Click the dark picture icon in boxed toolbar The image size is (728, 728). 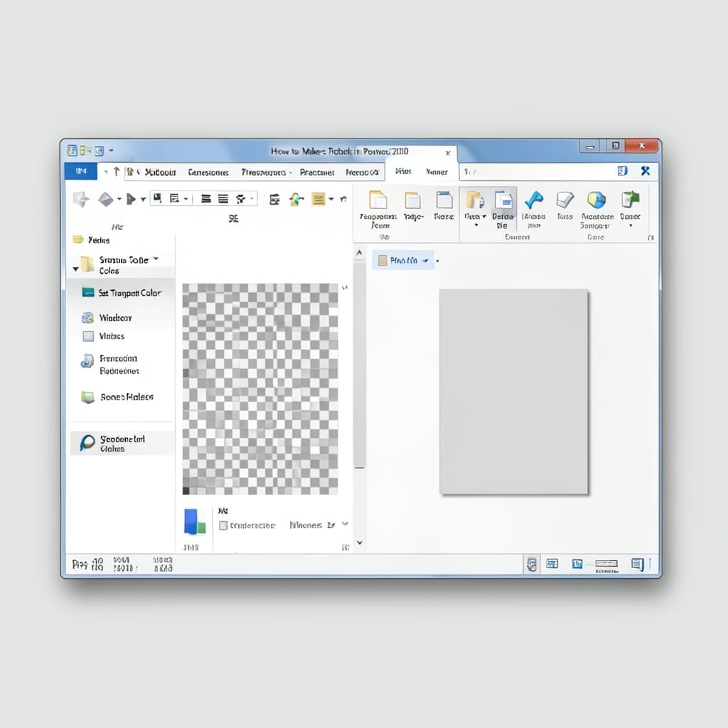click(x=158, y=198)
